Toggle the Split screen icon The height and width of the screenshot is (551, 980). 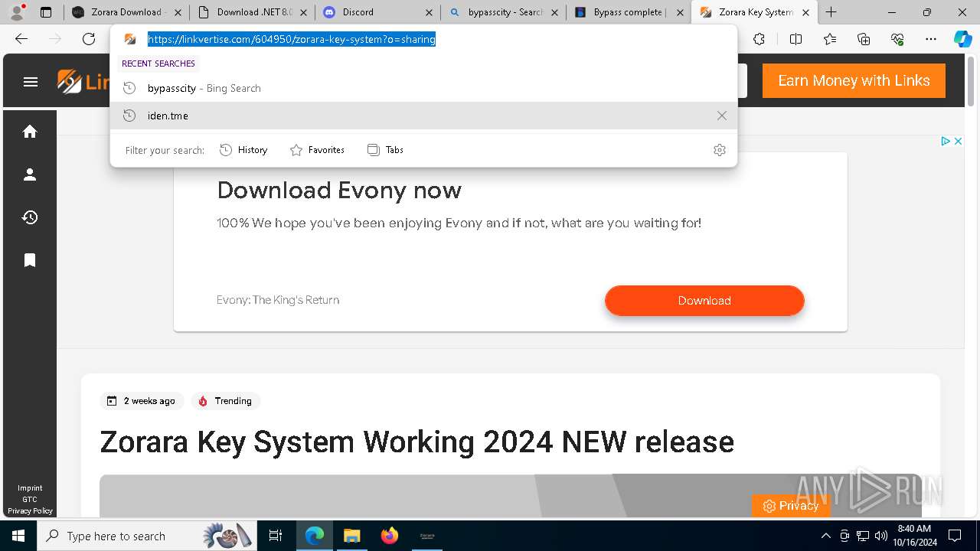795,39
